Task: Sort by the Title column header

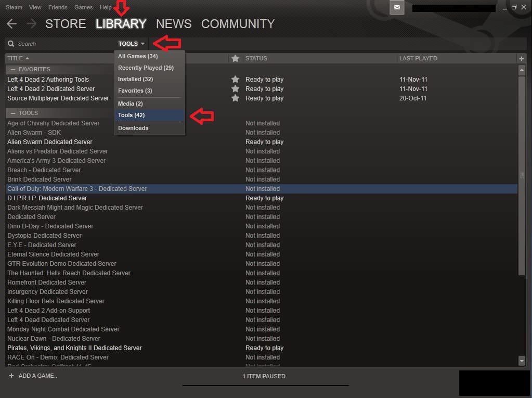Action: [x=18, y=58]
